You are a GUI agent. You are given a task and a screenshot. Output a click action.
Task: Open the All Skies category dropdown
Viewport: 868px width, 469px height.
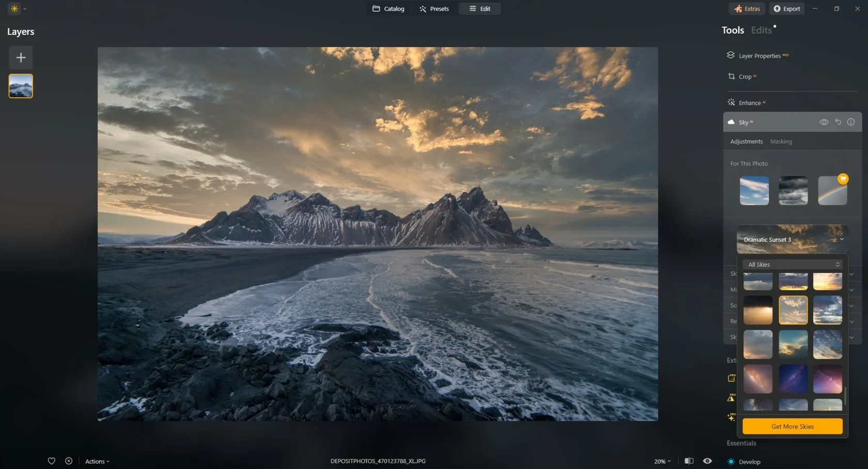[793, 264]
